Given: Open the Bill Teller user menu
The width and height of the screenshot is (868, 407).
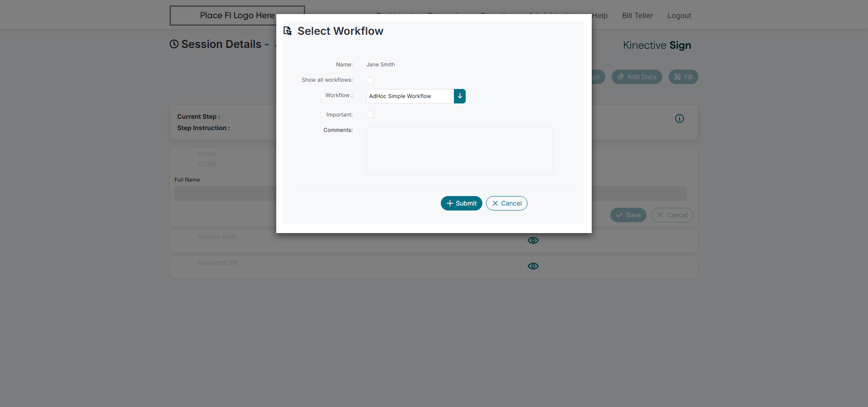Looking at the screenshot, I should tap(637, 15).
